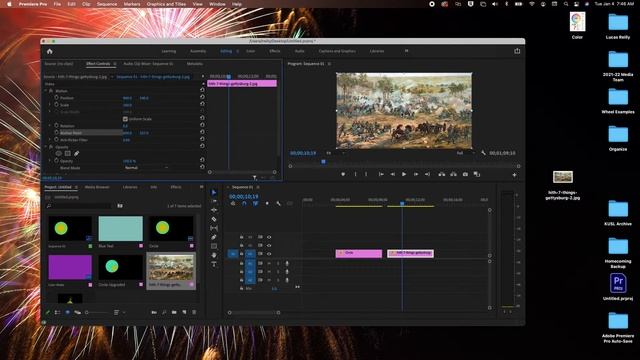This screenshot has width=640, height=360.
Task: Click Step Forward 1 Frame button
Action: click(x=416, y=174)
